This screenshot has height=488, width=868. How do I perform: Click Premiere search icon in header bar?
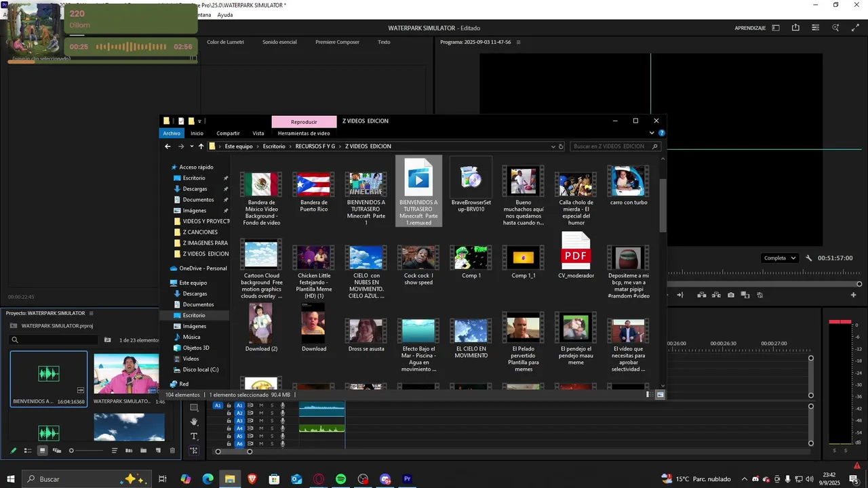[x=836, y=28]
